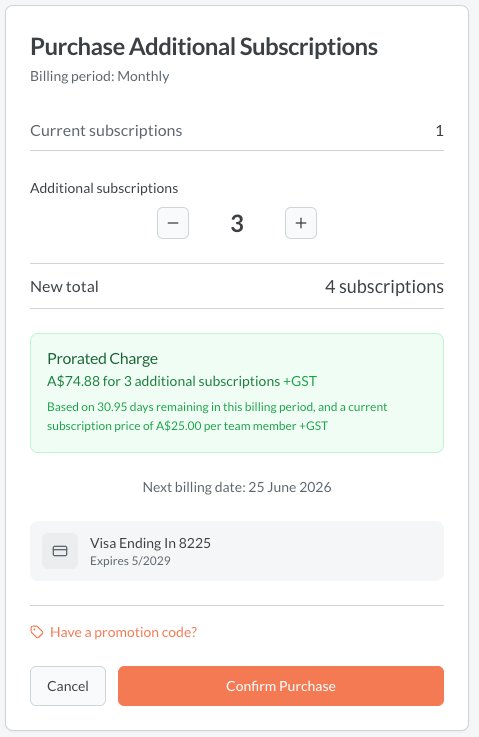Image resolution: width=479 pixels, height=737 pixels.
Task: Open the 'Have a promotion code?' link
Action: coord(123,632)
